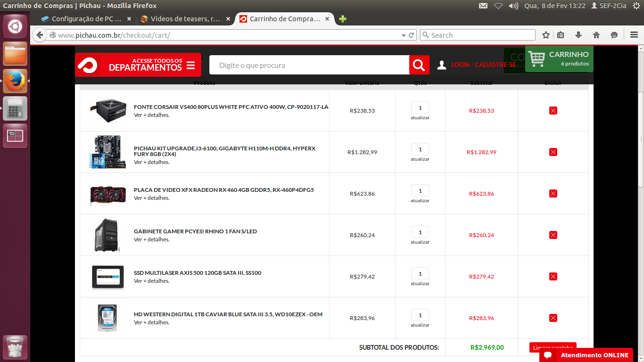644x362 pixels.
Task: Open a new tab with the plus icon
Action: (x=343, y=19)
